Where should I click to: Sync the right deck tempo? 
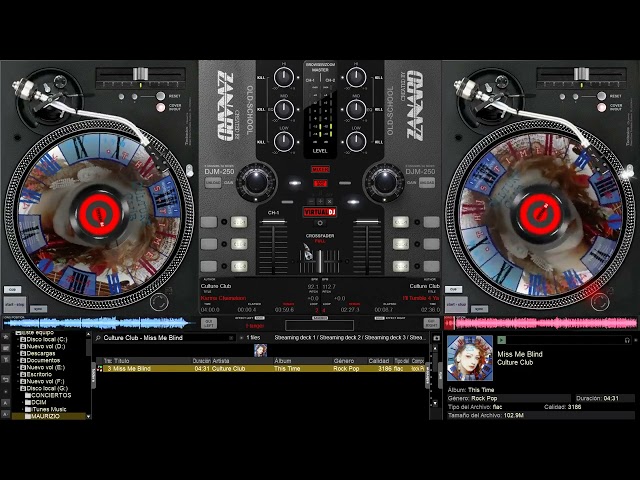[x=479, y=309]
